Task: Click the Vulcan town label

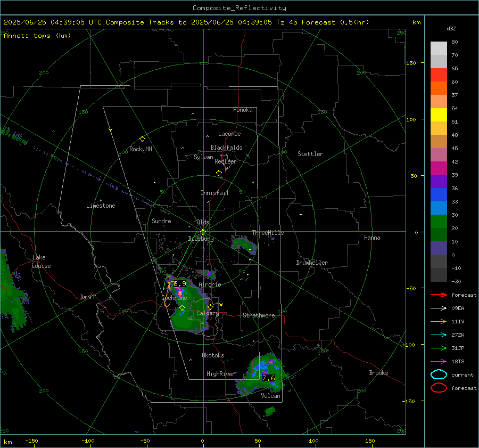Action: click(x=271, y=396)
